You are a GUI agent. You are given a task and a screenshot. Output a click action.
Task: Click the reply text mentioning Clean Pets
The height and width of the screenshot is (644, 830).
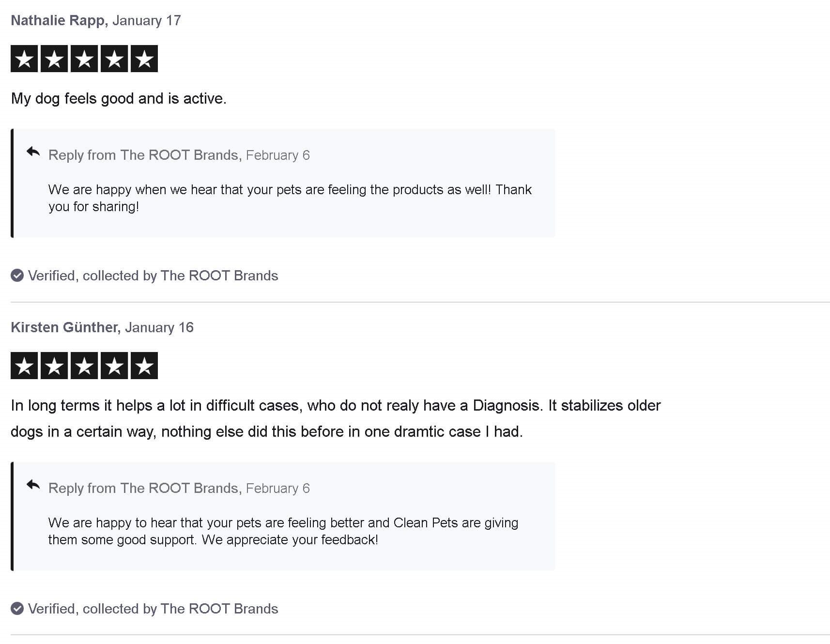283,531
